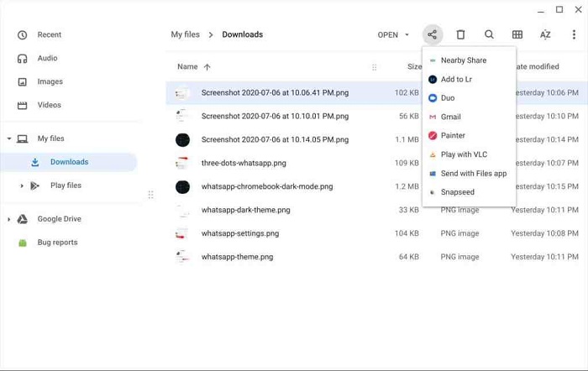Pick Play with VLC option

click(x=464, y=154)
